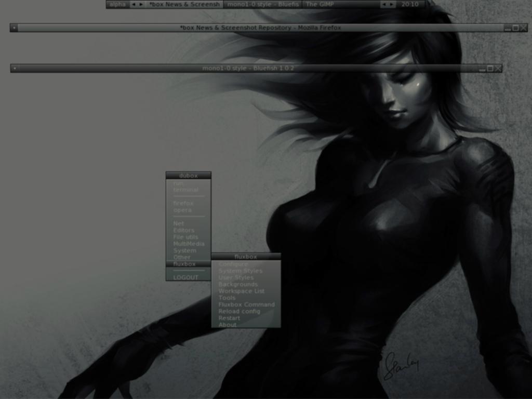Image resolution: width=532 pixels, height=399 pixels.
Task: Click stick button on the Bluefish titlebar
Action: (14, 68)
